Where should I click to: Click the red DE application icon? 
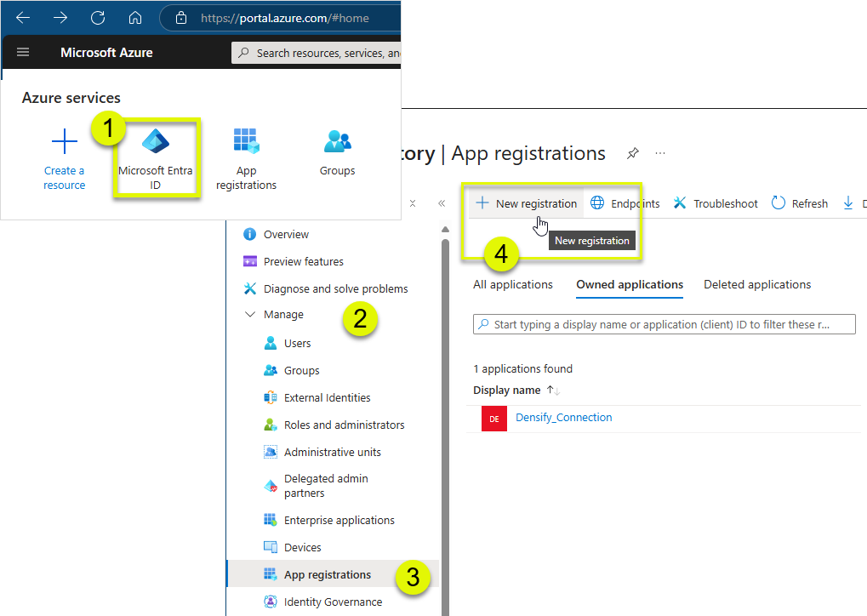[x=494, y=419]
